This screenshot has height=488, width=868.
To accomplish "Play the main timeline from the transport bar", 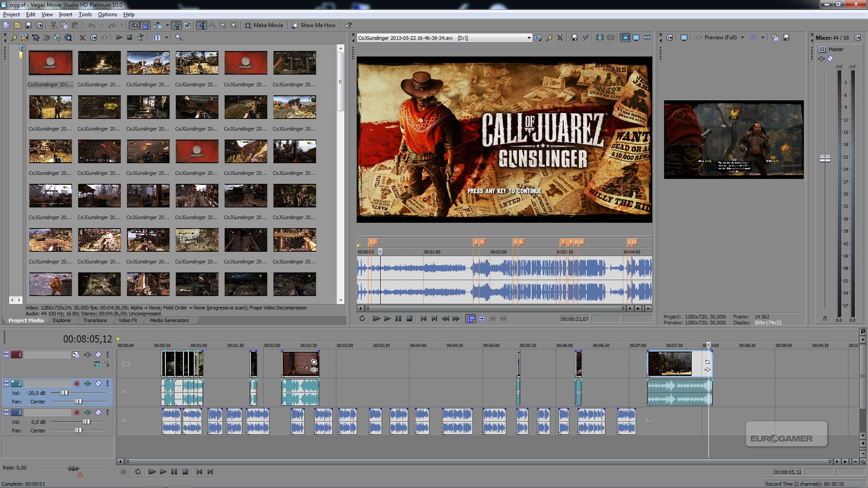I will [163, 472].
